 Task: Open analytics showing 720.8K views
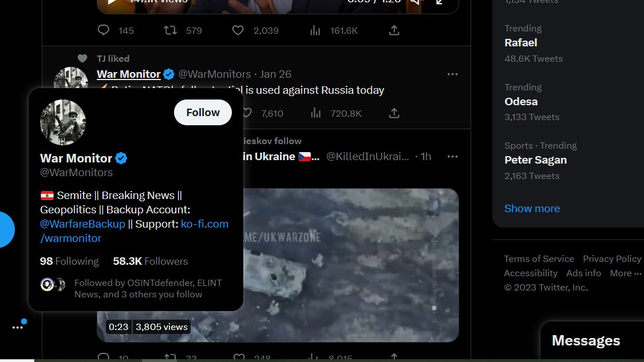(315, 113)
